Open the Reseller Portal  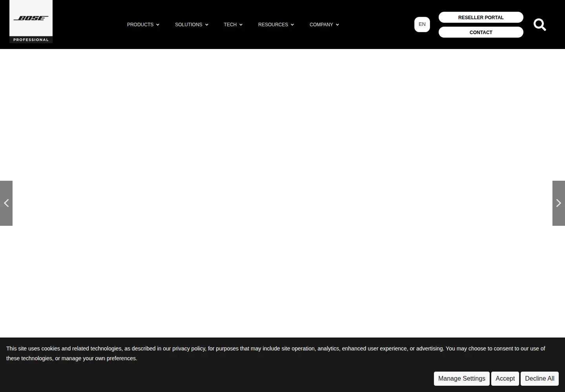point(481,17)
